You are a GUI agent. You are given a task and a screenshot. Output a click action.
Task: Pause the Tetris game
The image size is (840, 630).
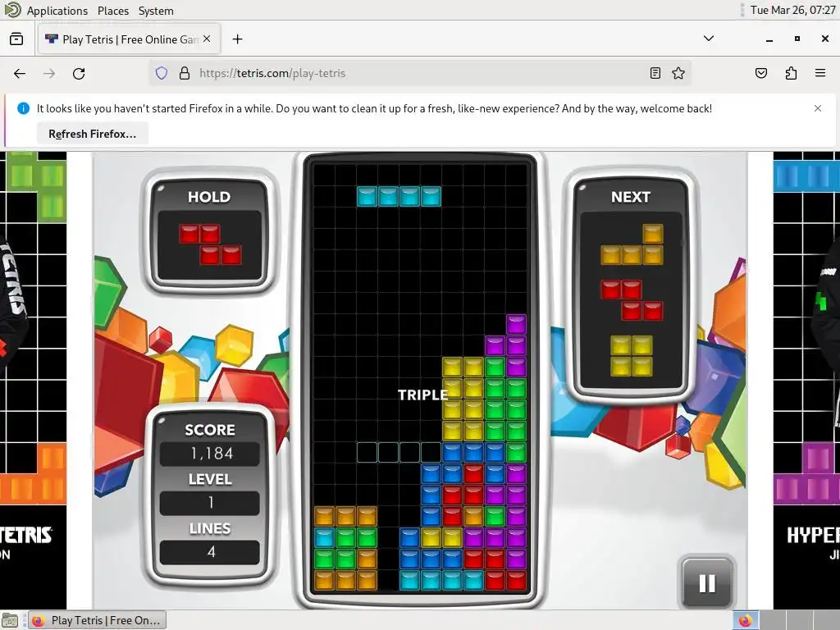[x=707, y=583]
